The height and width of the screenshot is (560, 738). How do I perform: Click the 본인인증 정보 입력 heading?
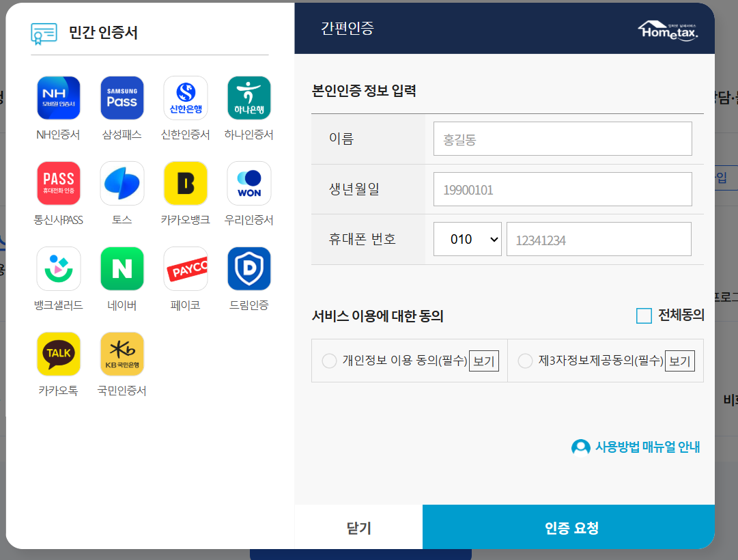[364, 90]
